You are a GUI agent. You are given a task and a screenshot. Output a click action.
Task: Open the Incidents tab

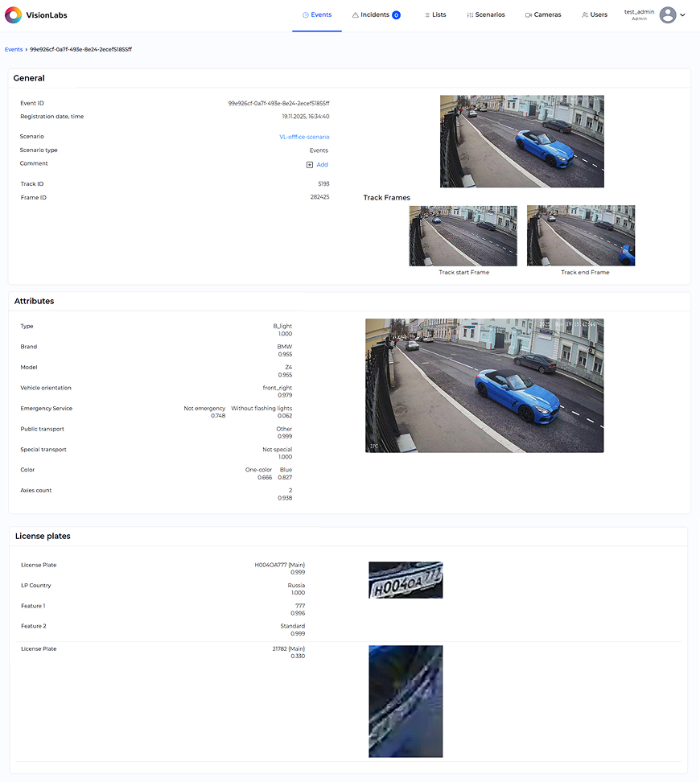point(370,14)
